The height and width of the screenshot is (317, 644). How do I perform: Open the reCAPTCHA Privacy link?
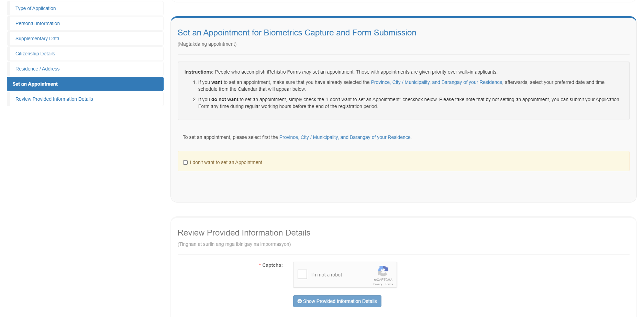pyautogui.click(x=378, y=284)
